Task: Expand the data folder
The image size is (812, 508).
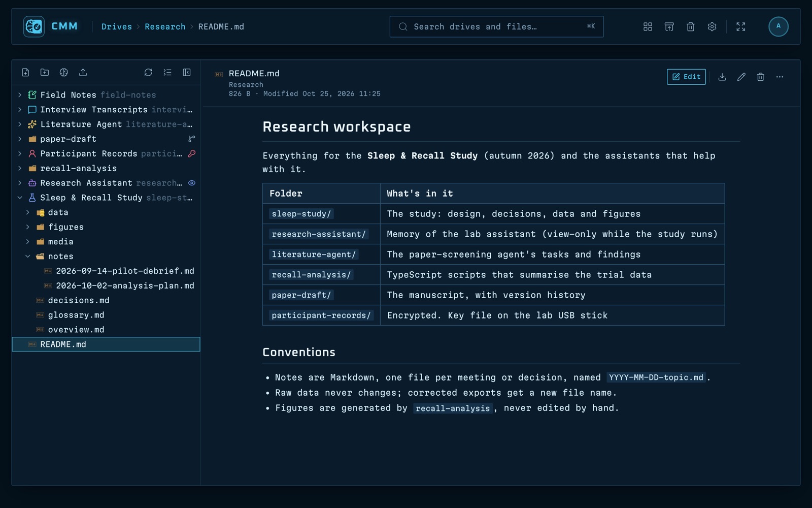Action: [x=28, y=212]
